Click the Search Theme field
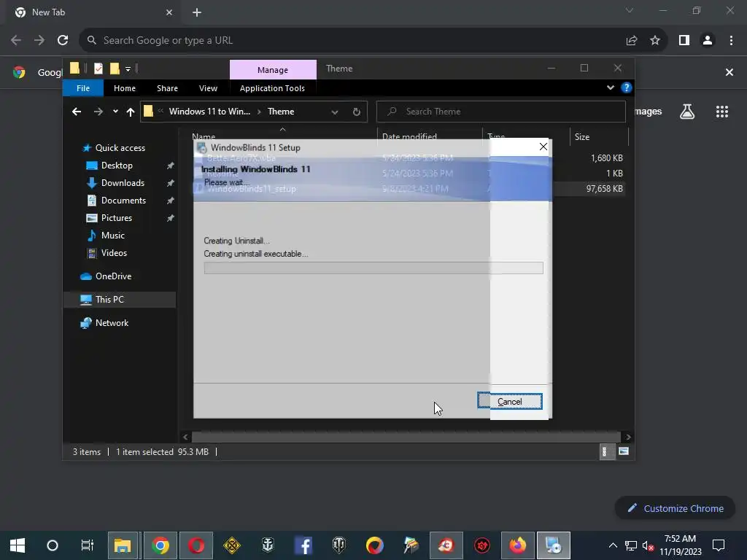 click(x=500, y=112)
